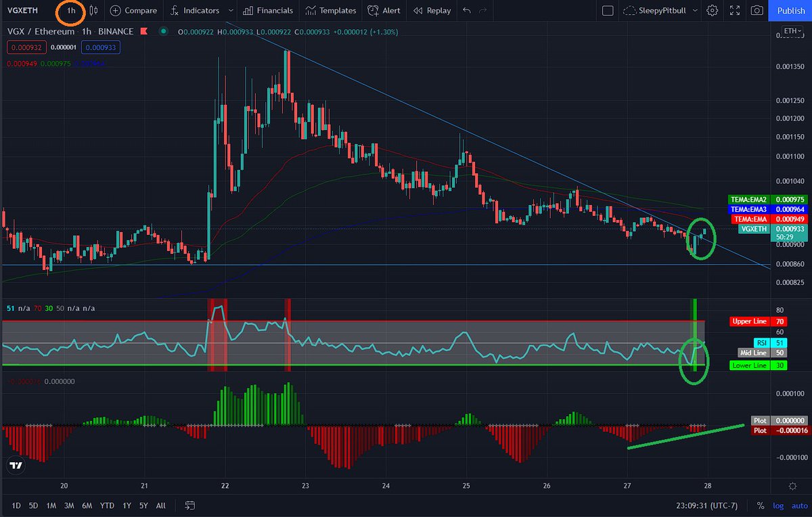The image size is (812, 517).
Task: Undo the last chart action
Action: [467, 11]
